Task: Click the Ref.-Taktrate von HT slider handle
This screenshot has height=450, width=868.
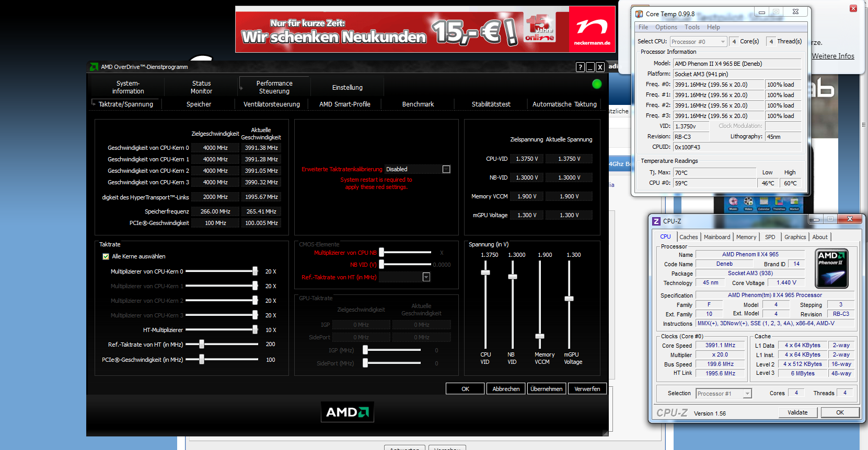Action: click(202, 344)
